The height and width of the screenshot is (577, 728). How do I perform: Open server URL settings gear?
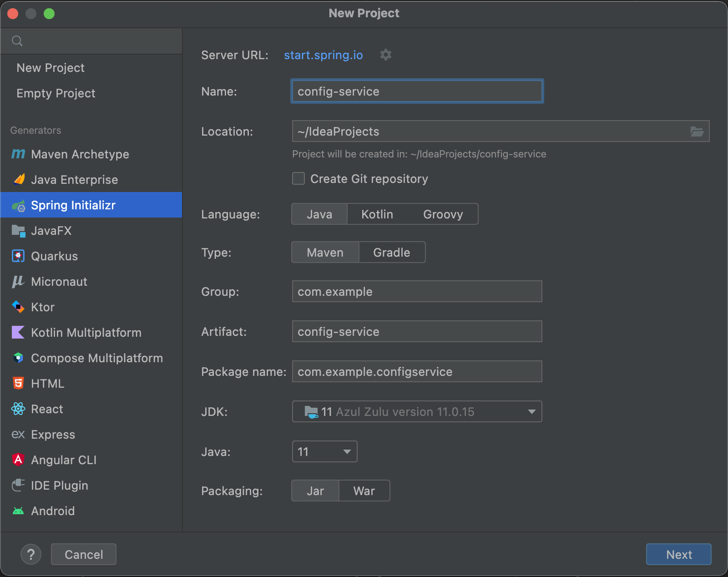tap(386, 55)
